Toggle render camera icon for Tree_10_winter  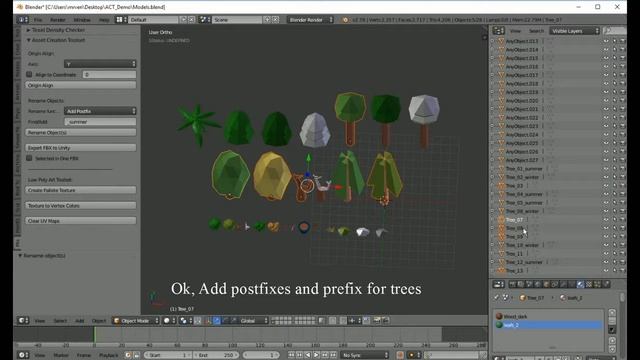coord(622,245)
